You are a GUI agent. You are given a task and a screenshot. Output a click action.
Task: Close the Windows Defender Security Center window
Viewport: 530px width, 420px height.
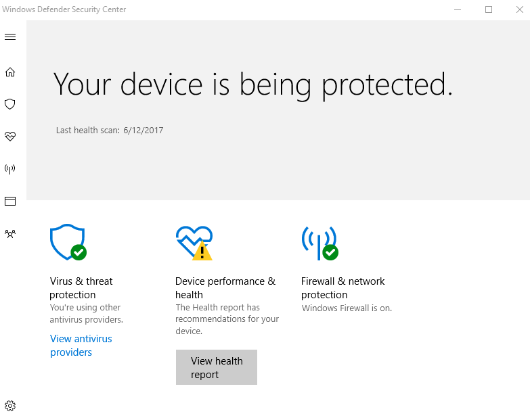(x=519, y=9)
